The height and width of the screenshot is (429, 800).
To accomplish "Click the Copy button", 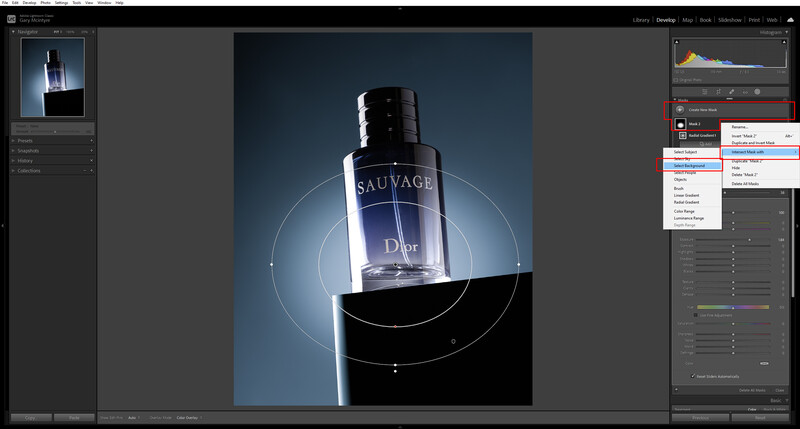I will point(31,418).
